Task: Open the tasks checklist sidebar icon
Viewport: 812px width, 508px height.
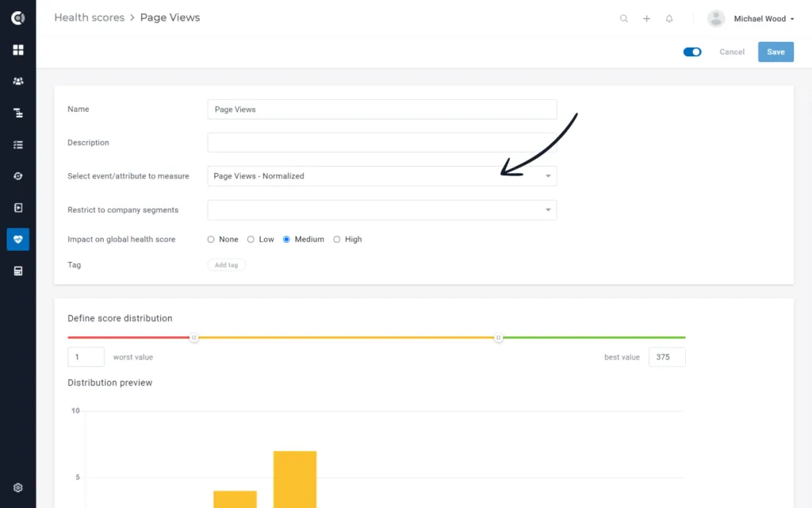Action: click(18, 144)
